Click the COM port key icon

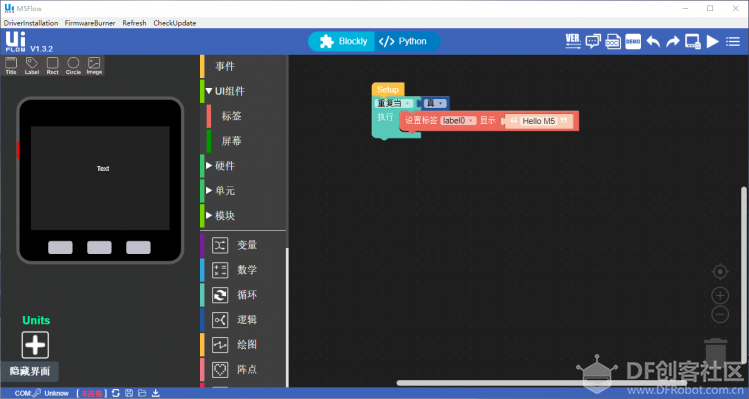click(x=37, y=393)
